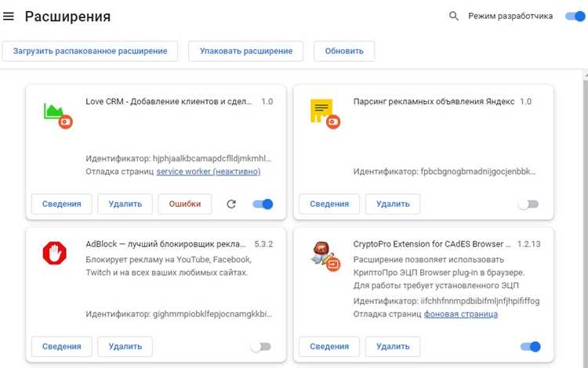This screenshot has height=368, width=588.
Task: Click the AdBlock description text
Action: coord(169,266)
